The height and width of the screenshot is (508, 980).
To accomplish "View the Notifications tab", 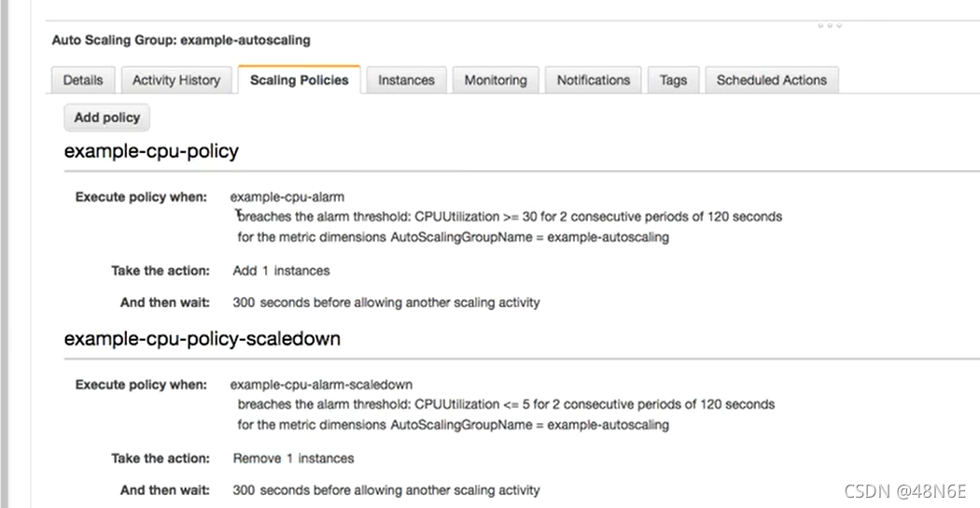I will (594, 80).
